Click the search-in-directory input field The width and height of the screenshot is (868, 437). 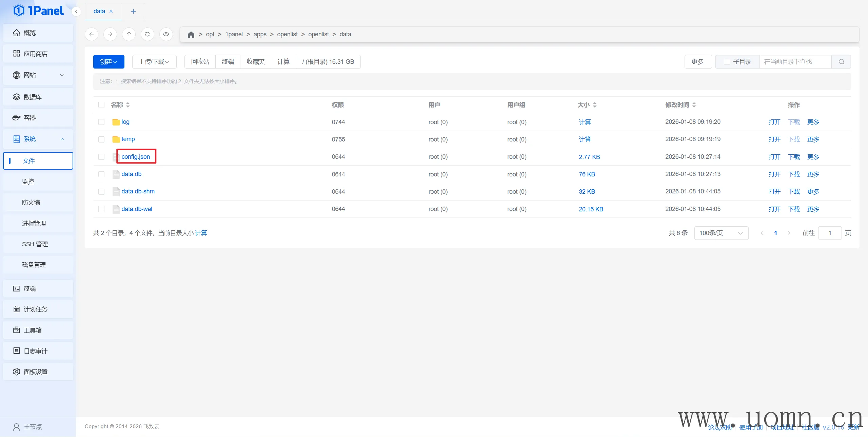coord(795,62)
